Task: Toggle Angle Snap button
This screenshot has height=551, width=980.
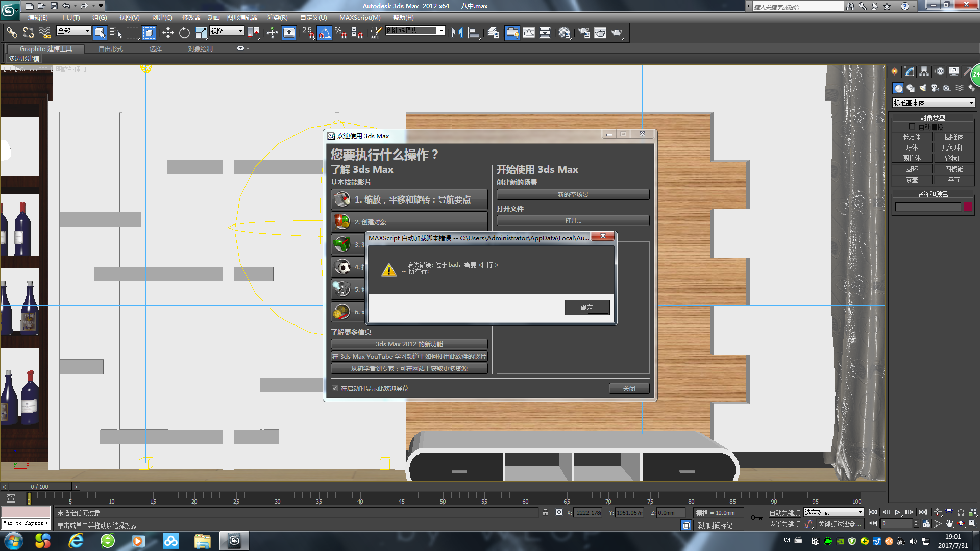Action: (x=324, y=33)
